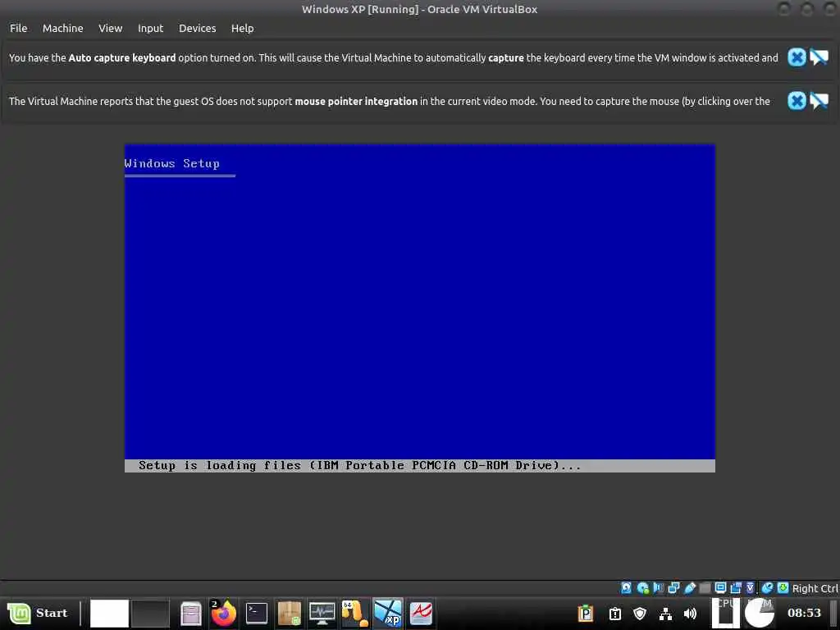The width and height of the screenshot is (840, 630).
Task: Dismiss the Auto capture keyboard notification
Action: (797, 57)
